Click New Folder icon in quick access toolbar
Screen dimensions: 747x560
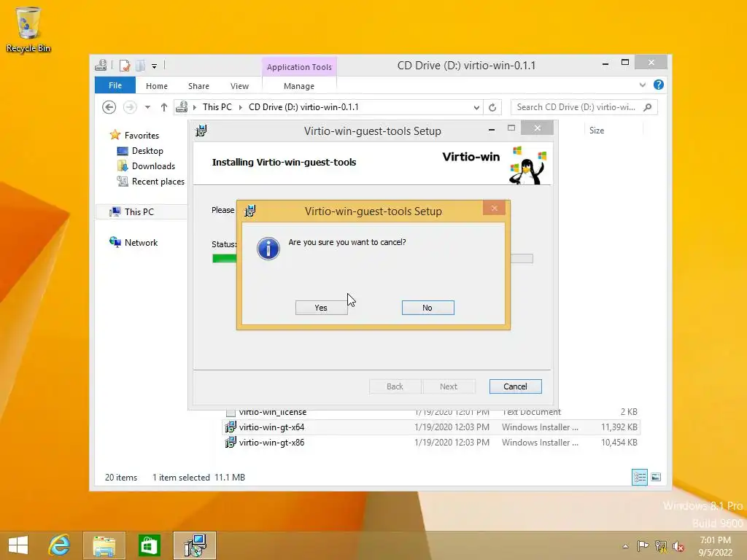140,65
